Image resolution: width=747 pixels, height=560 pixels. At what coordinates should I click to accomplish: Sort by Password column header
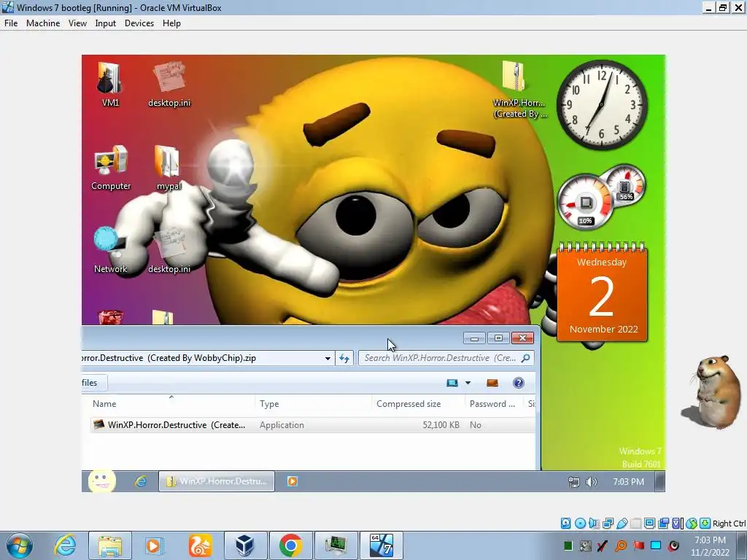coord(494,404)
